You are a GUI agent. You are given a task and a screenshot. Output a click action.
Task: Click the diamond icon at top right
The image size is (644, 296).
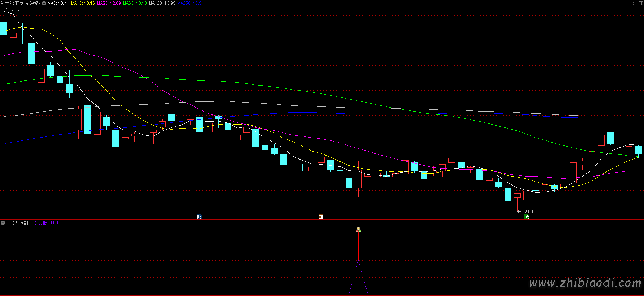(634, 3)
